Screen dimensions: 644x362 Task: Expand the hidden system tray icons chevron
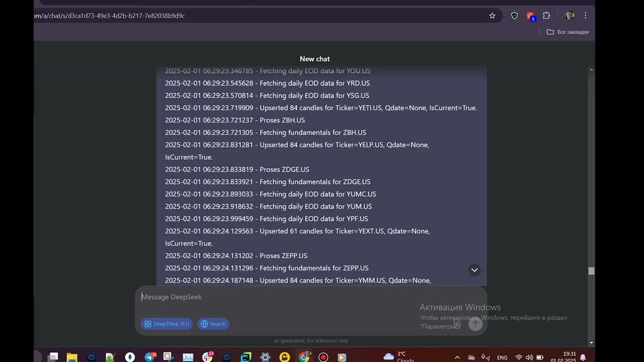(457, 357)
